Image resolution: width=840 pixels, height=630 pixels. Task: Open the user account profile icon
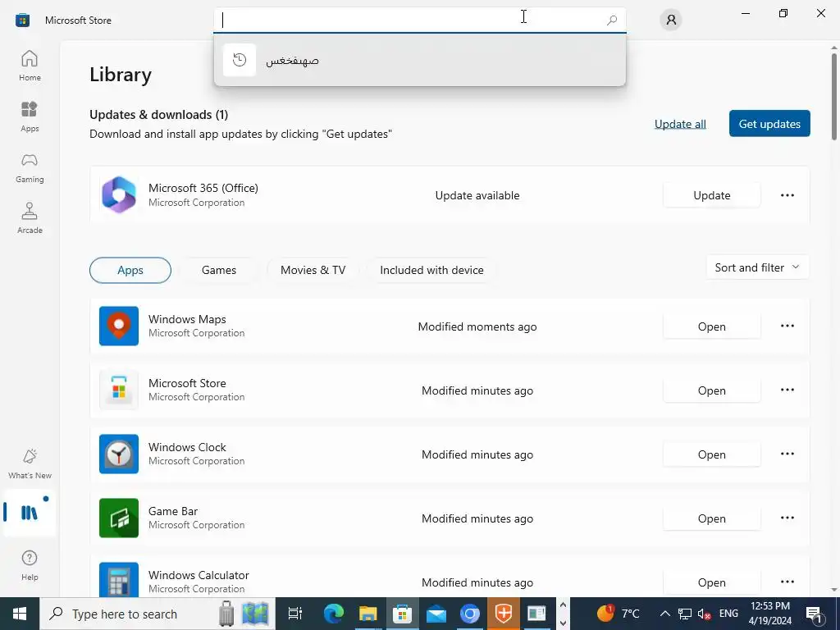click(671, 20)
